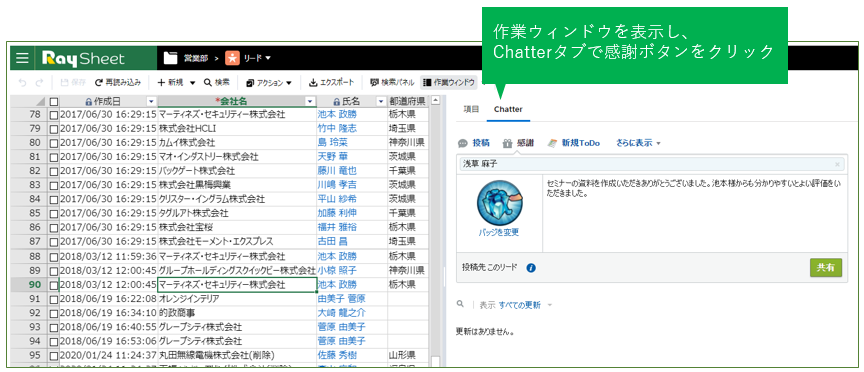Check the row 90 checkbox

[53, 285]
